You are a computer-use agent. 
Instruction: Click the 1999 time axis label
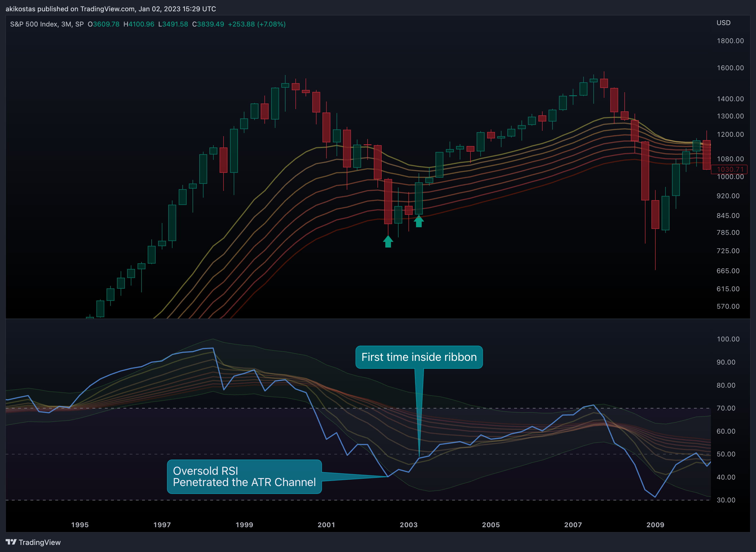pyautogui.click(x=244, y=525)
